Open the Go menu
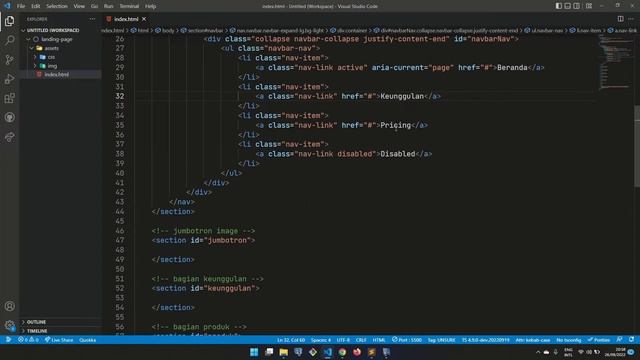 (94, 6)
